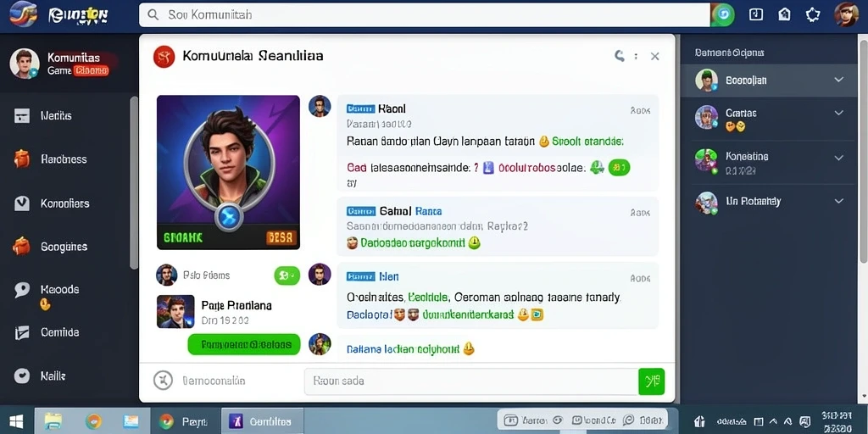Open the Windows Start button

[x=16, y=422]
